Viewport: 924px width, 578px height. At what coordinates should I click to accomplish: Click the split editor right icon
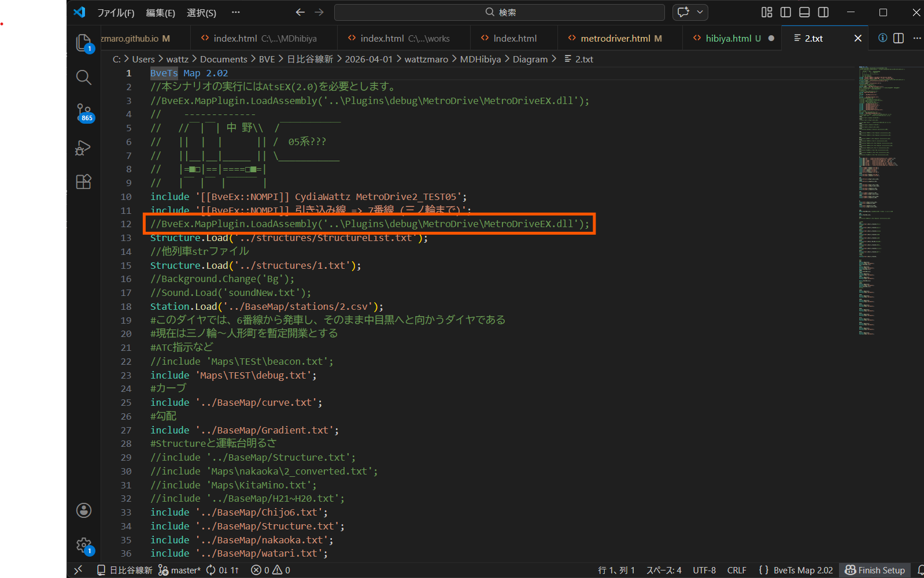pos(898,38)
